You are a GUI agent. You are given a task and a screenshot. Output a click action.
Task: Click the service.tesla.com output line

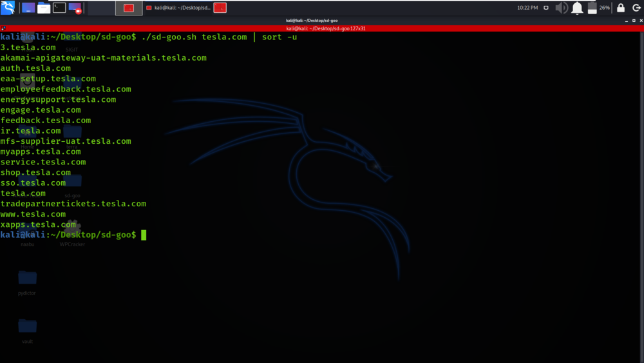coord(43,162)
